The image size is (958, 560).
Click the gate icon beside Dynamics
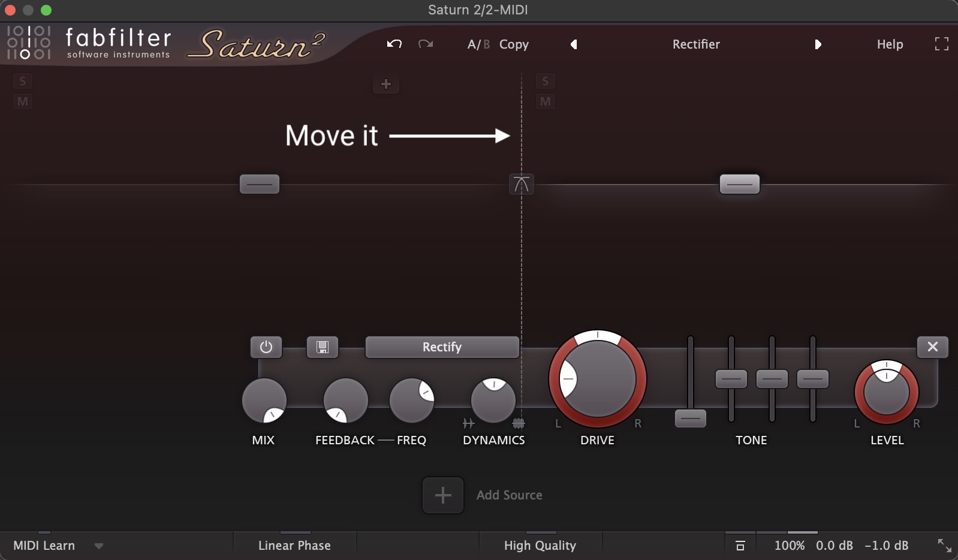point(468,423)
